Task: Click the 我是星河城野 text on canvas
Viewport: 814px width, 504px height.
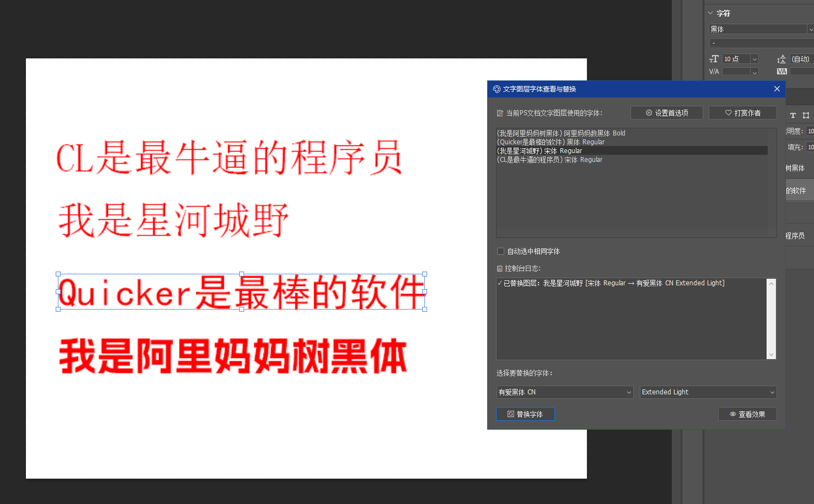Action: (174, 220)
